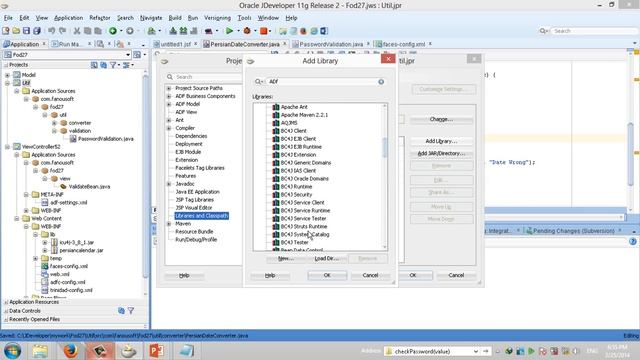
Task: Click Add JAR/Directory... in Project Properties
Action: point(441,153)
